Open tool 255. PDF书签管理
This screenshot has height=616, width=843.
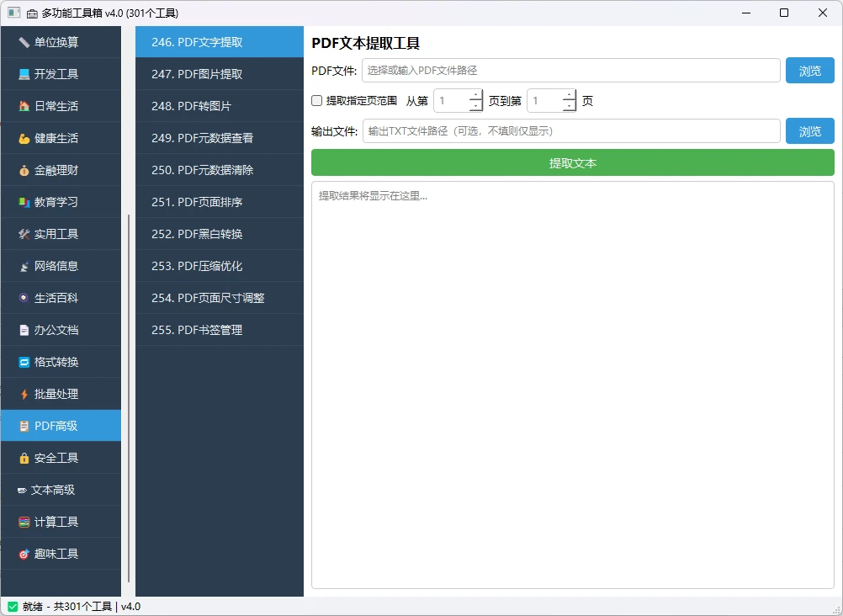(220, 331)
